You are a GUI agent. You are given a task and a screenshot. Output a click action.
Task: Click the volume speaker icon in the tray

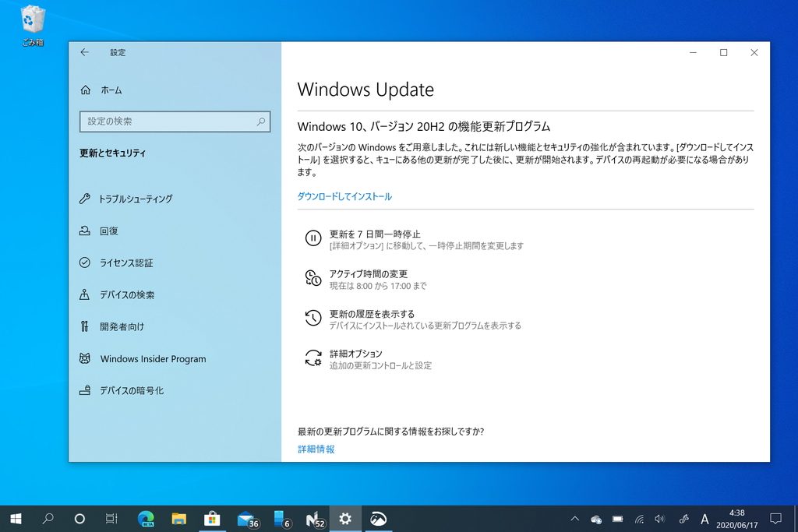[x=659, y=518]
